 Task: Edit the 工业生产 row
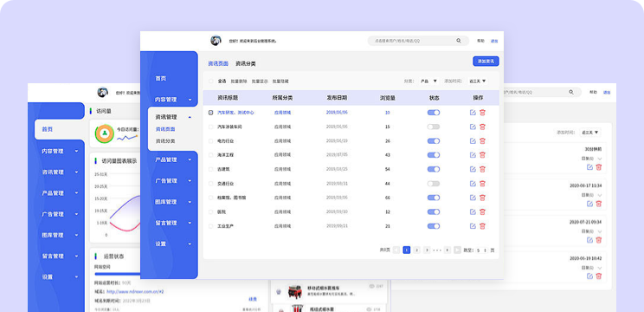tap(473, 225)
